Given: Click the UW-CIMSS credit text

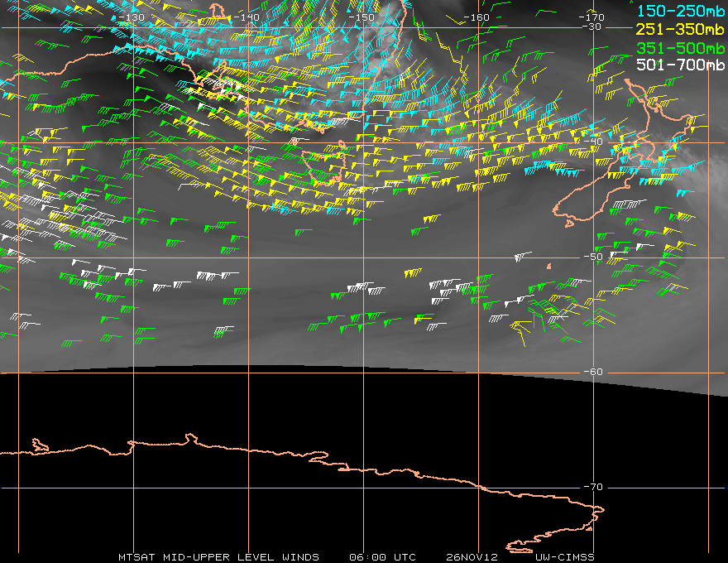Looking at the screenshot, I should (x=564, y=557).
